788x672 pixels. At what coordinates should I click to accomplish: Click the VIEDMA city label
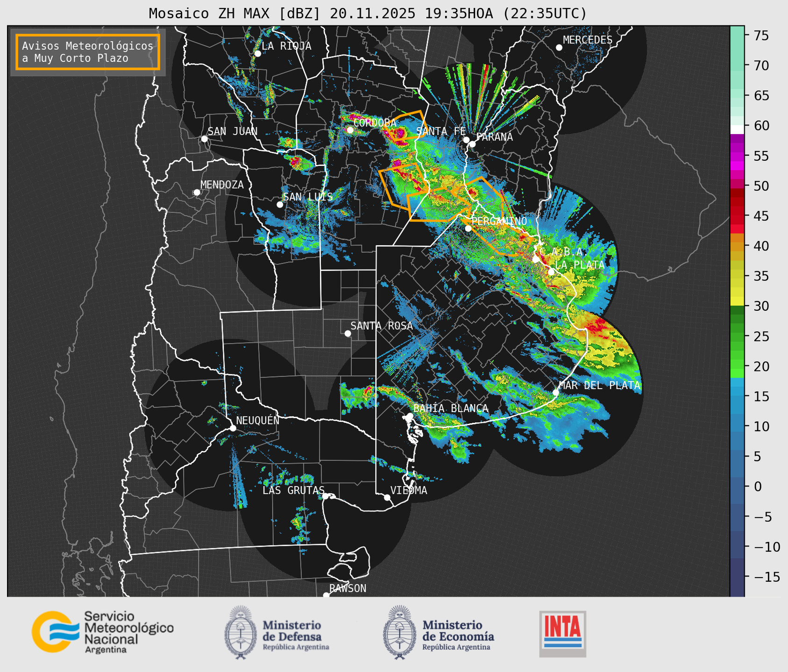point(409,490)
